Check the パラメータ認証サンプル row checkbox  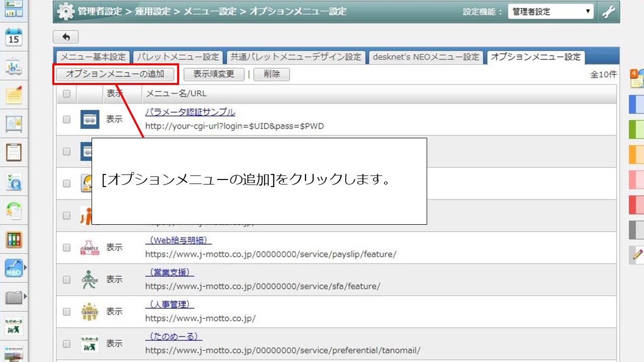[x=66, y=119]
